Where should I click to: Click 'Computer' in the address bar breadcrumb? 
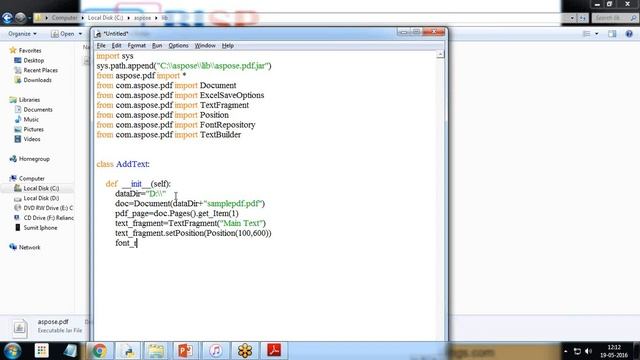tap(64, 18)
